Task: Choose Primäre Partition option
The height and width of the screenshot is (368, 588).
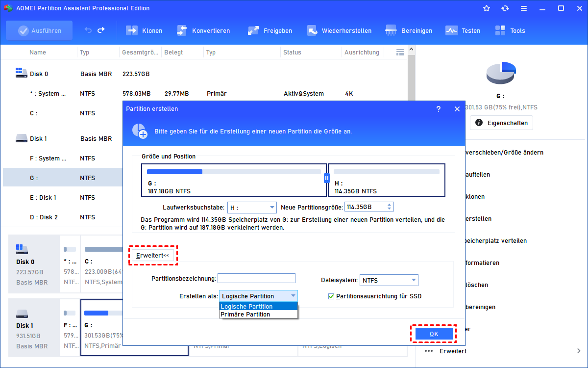Action: pyautogui.click(x=258, y=314)
